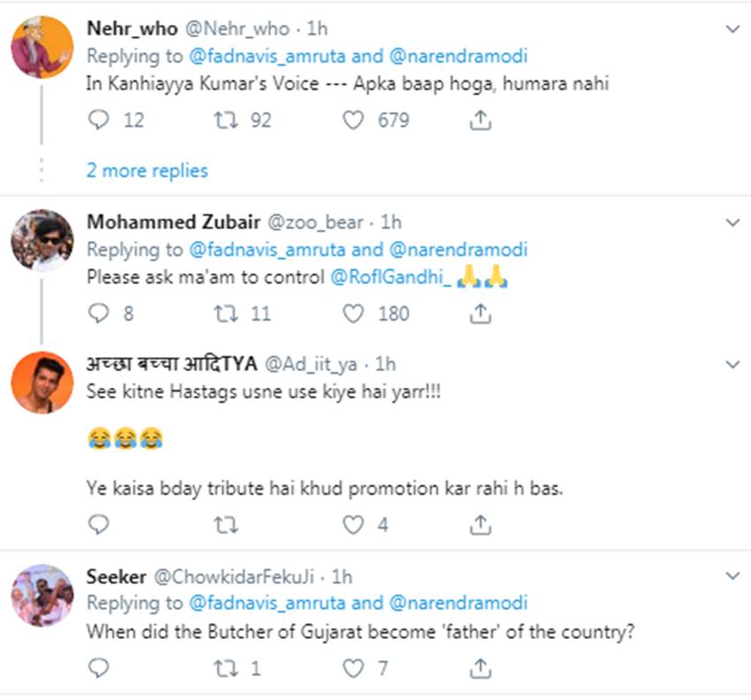Viewport: 751px width, 700px height.
Task: Show 2 more replies
Action: (147, 171)
